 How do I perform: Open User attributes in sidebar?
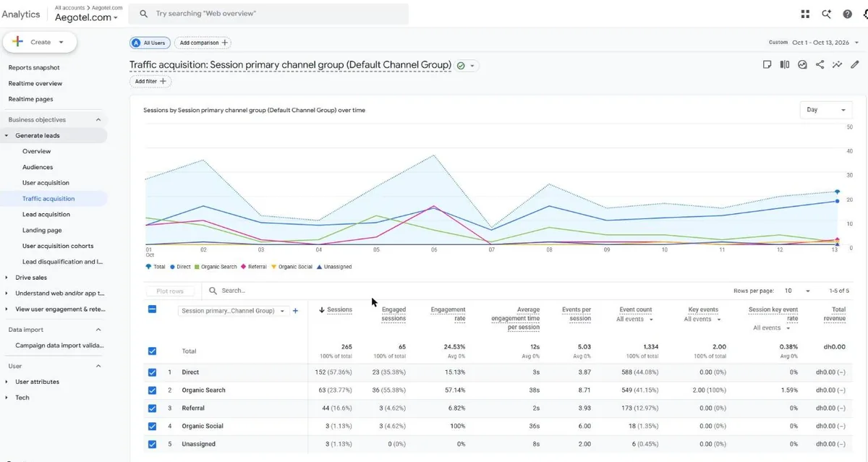(38, 382)
